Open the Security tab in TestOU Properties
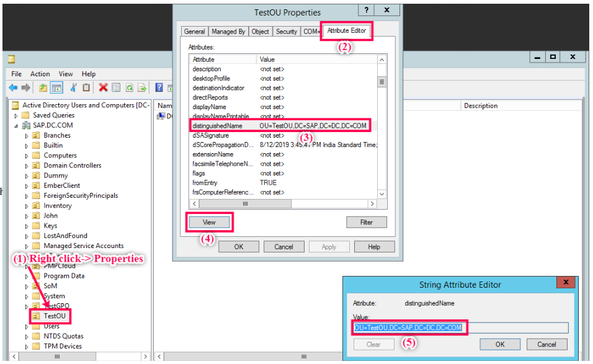 [286, 32]
